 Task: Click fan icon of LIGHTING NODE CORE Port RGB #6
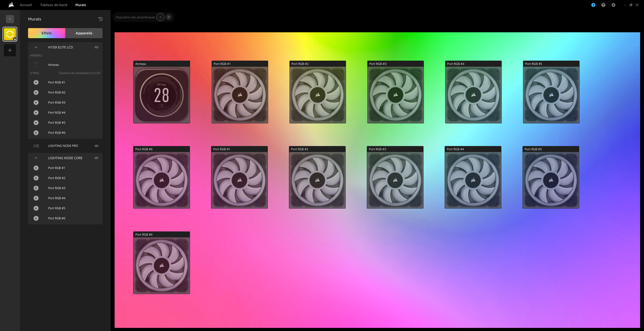click(x=36, y=218)
